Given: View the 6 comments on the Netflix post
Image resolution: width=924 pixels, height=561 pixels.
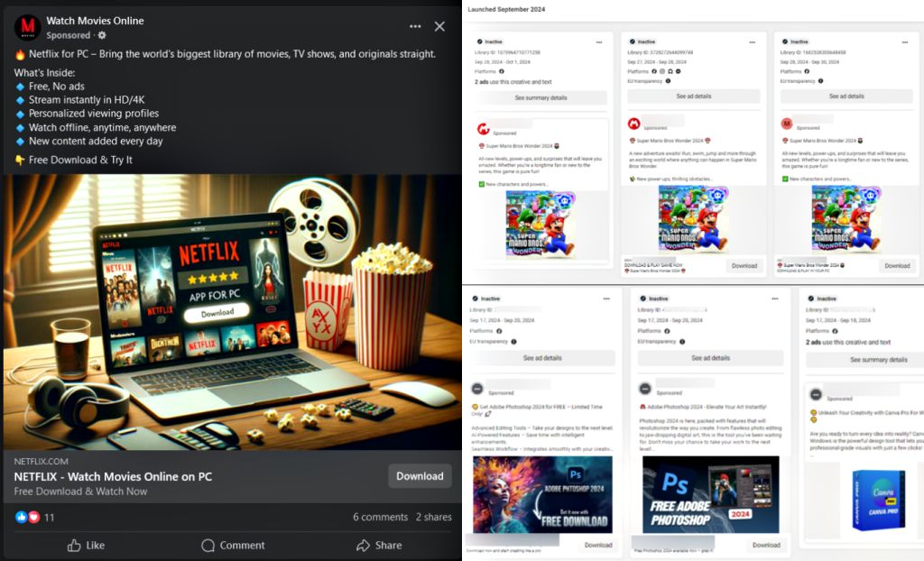Looking at the screenshot, I should (380, 517).
